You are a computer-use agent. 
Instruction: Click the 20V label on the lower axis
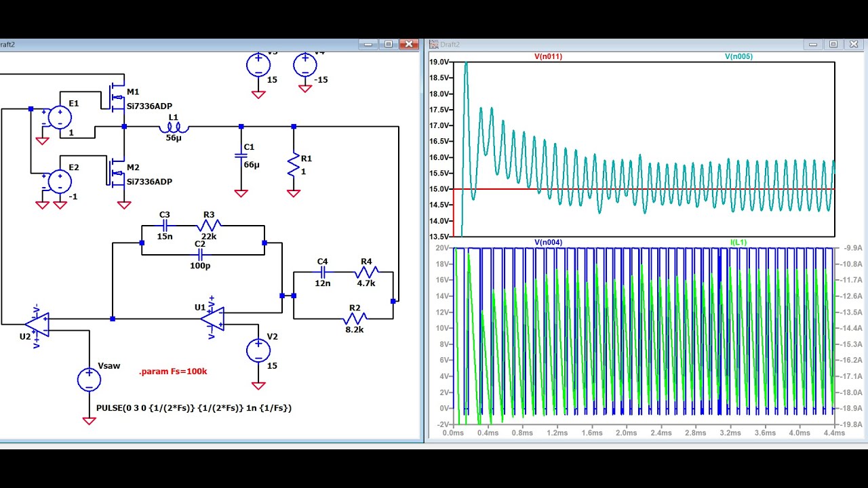tap(443, 247)
